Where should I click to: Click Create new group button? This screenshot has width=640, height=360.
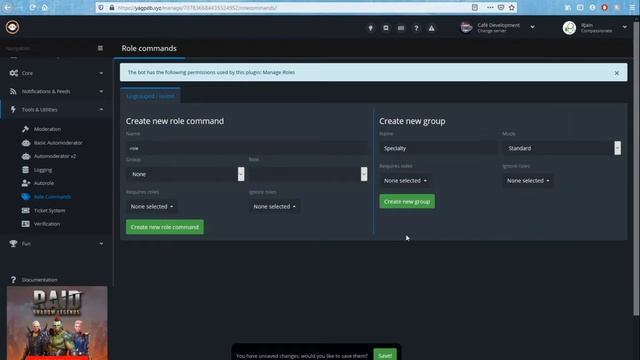point(407,201)
